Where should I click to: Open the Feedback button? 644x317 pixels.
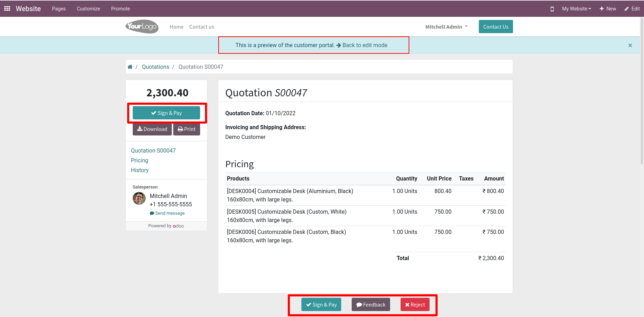[371, 304]
